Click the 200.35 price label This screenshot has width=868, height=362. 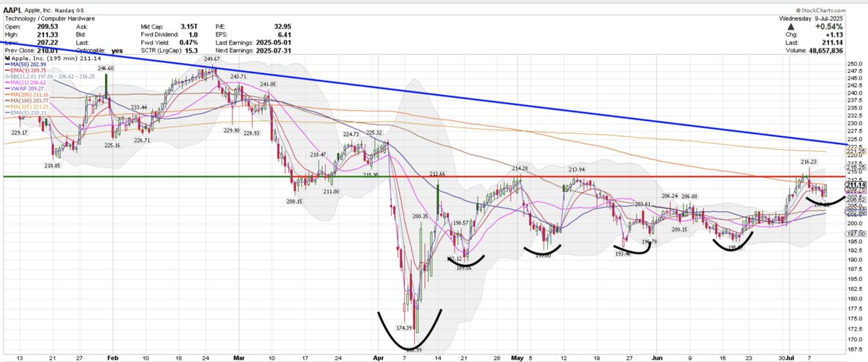[x=420, y=216]
